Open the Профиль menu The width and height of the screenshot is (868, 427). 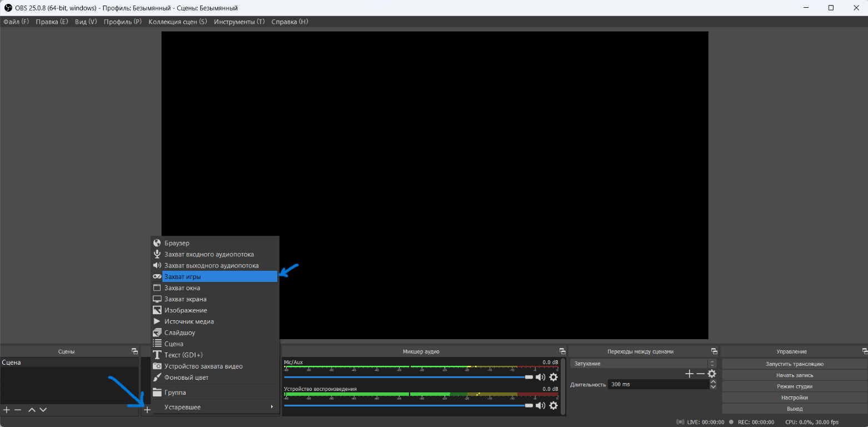pyautogui.click(x=123, y=22)
